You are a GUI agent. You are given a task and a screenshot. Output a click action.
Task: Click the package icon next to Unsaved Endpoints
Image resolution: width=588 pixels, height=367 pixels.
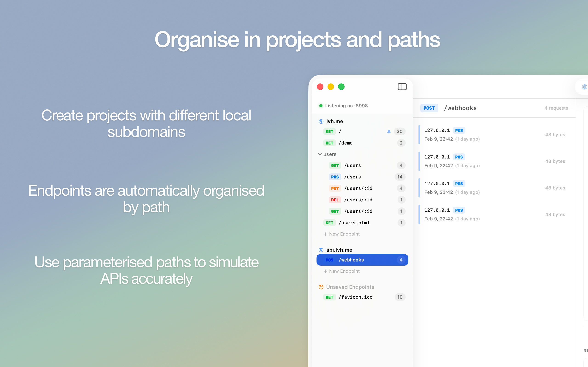tap(321, 287)
